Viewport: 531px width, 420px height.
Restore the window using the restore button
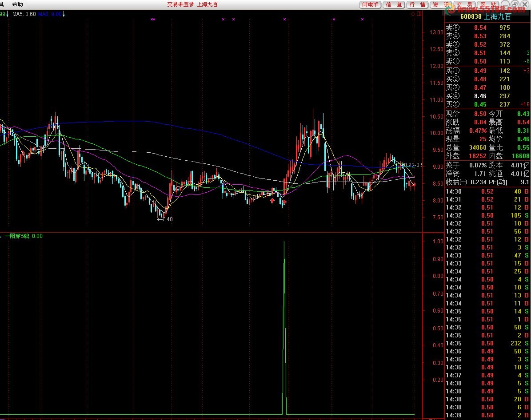[x=515, y=4]
